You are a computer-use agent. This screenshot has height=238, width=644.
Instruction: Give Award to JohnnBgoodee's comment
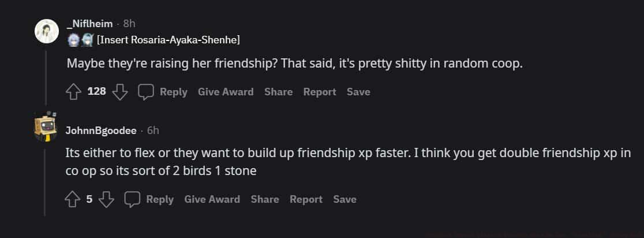212,199
